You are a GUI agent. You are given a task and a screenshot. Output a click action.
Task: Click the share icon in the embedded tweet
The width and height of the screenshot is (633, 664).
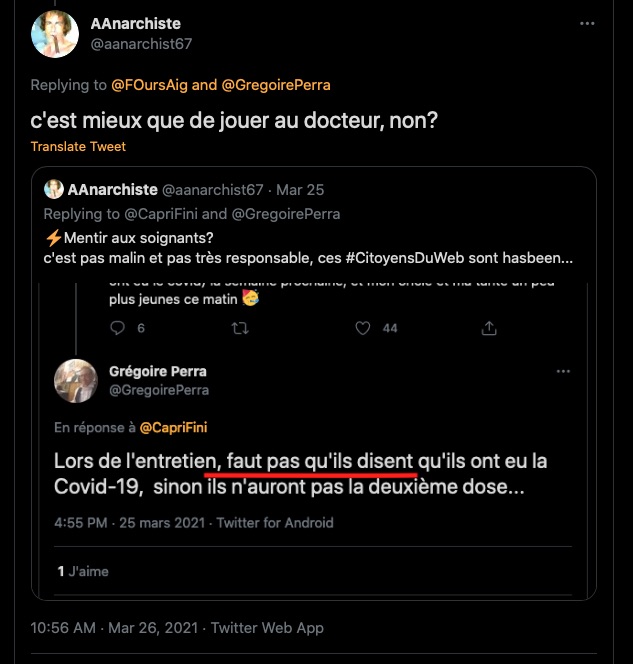(x=489, y=328)
